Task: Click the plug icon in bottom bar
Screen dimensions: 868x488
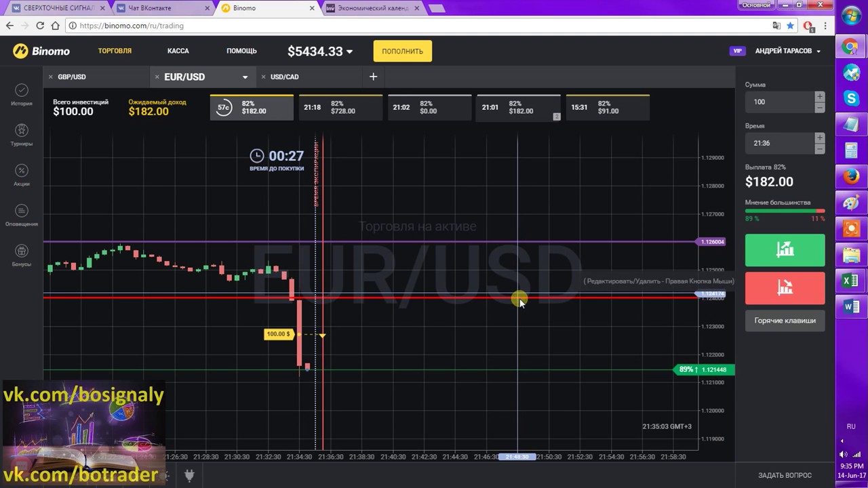Action: click(x=189, y=475)
